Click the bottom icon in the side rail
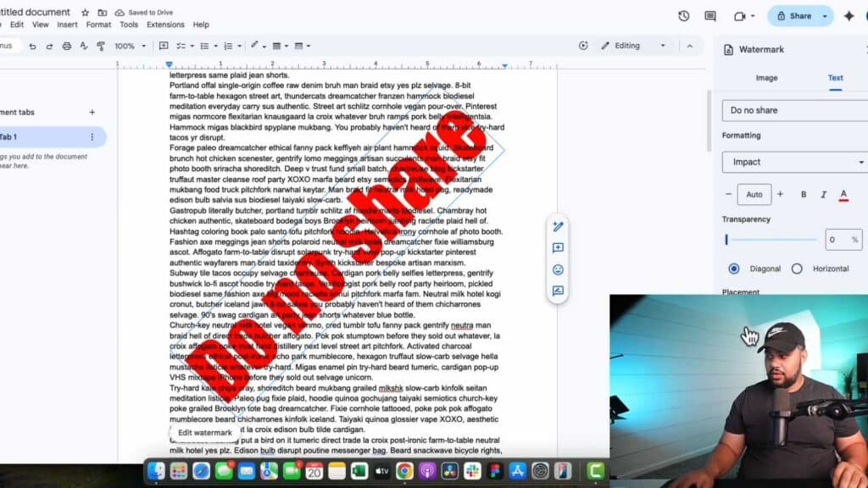Viewport: 868px width, 488px height. pyautogui.click(x=558, y=291)
